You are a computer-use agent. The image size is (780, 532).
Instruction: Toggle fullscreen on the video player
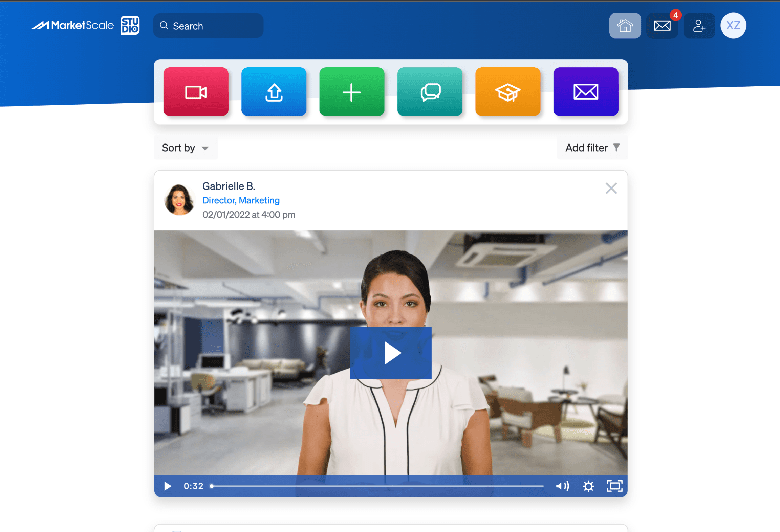pos(614,486)
